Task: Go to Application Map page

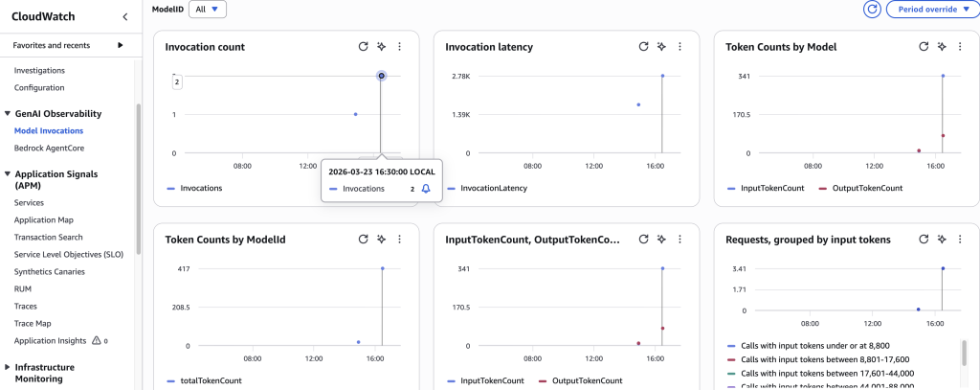Action: [x=44, y=219]
